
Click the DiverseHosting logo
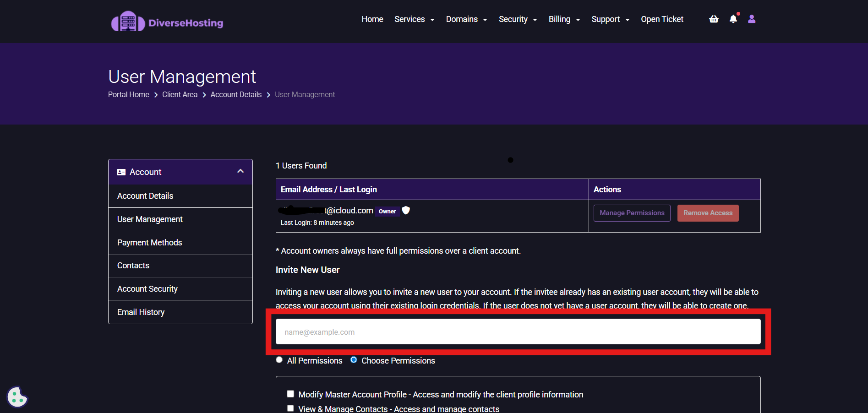167,22
